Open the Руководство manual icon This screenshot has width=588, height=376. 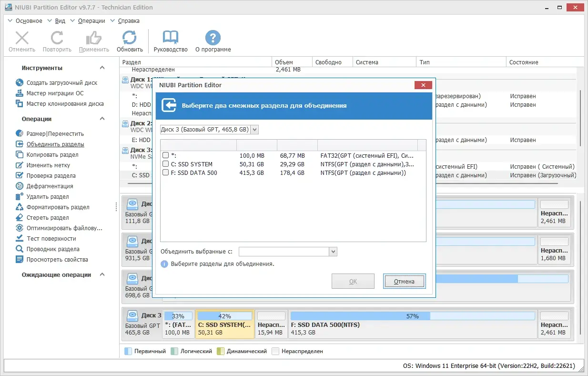coord(171,38)
